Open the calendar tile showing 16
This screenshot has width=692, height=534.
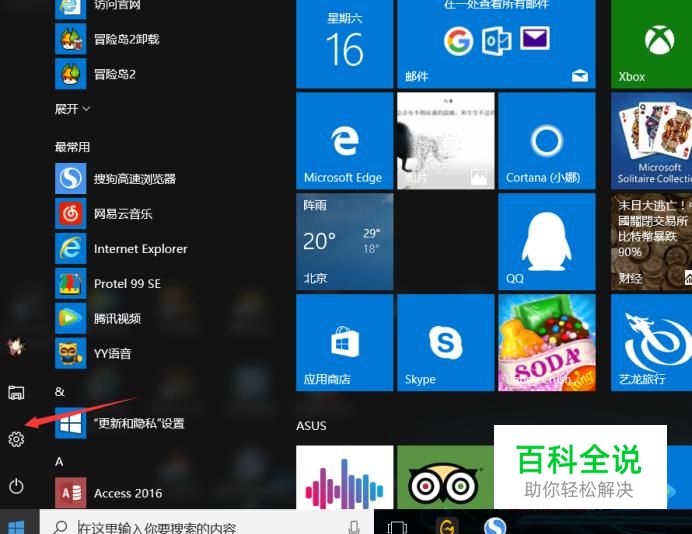coord(345,44)
